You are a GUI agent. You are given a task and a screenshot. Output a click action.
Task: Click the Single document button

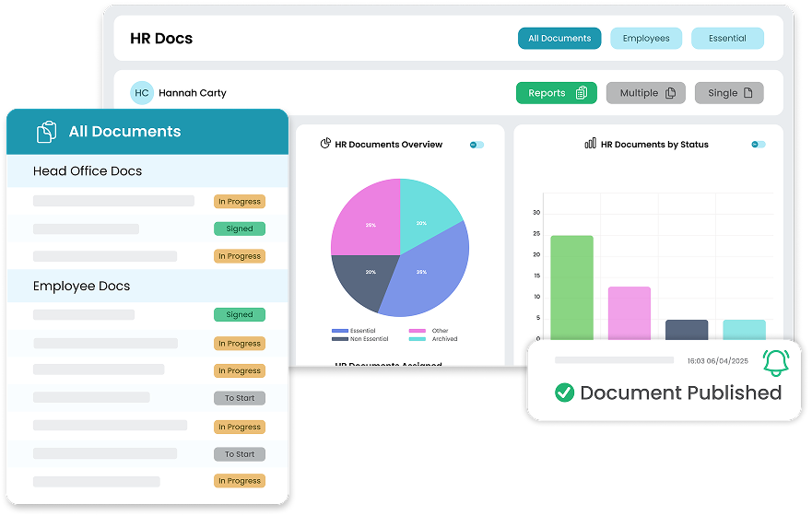729,93
